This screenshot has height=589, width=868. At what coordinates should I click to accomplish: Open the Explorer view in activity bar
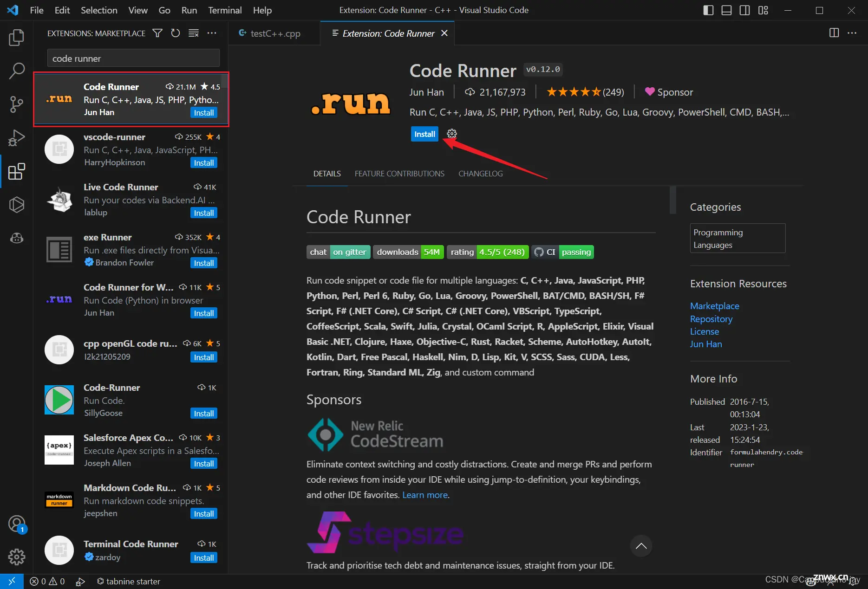tap(16, 38)
